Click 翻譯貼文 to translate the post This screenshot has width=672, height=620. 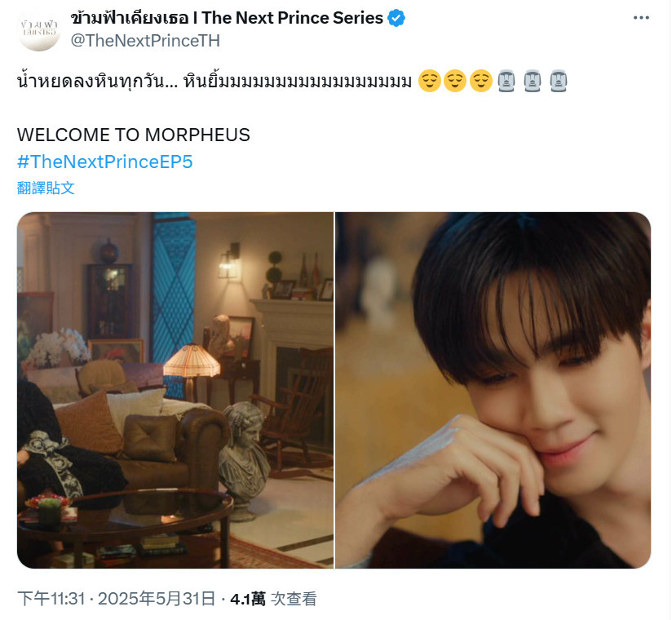tap(46, 188)
